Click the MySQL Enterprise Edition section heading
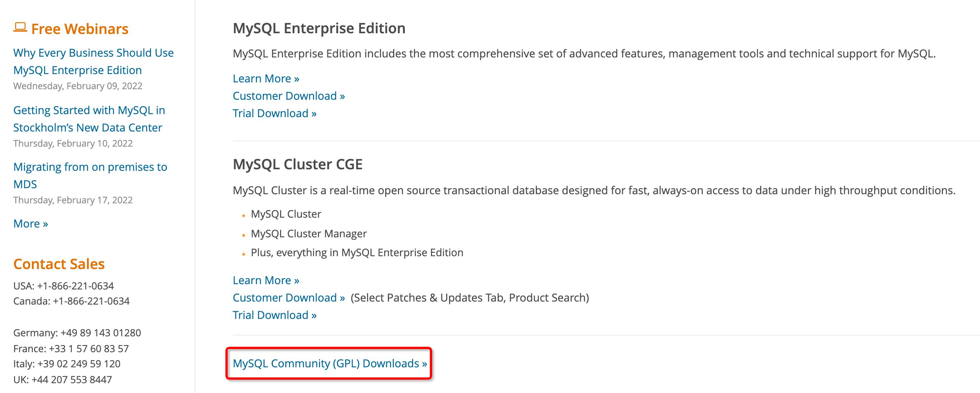This screenshot has width=980, height=393. coord(319,28)
